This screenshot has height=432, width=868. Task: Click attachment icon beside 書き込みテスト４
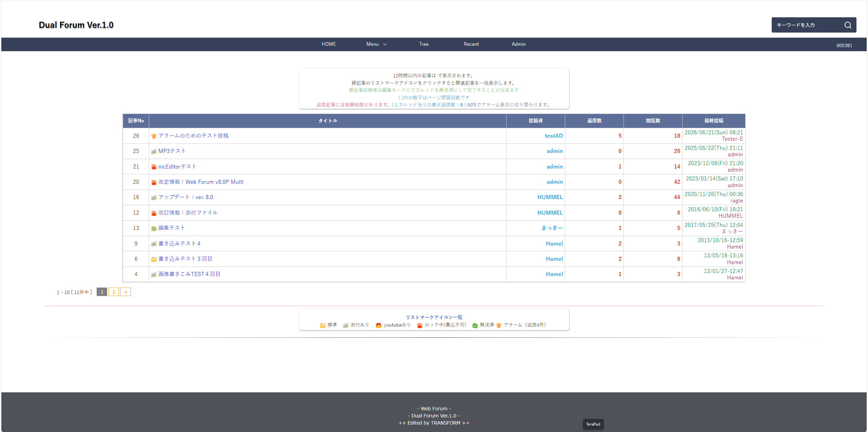pos(154,243)
